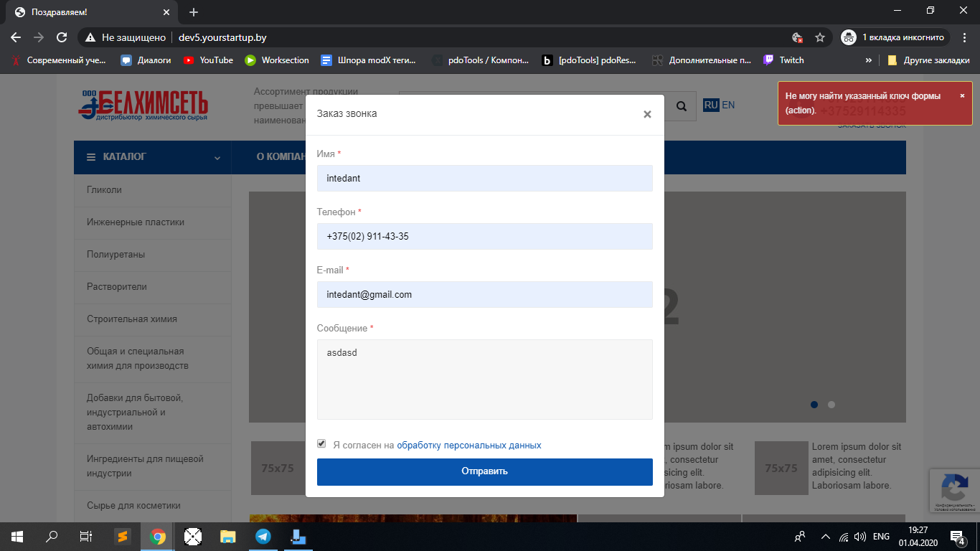This screenshot has height=551, width=980.
Task: Open File Explorer from the taskbar
Action: [x=228, y=536]
